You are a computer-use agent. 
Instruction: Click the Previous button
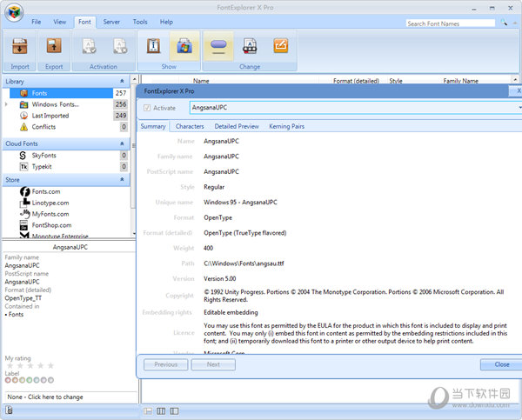coord(166,364)
